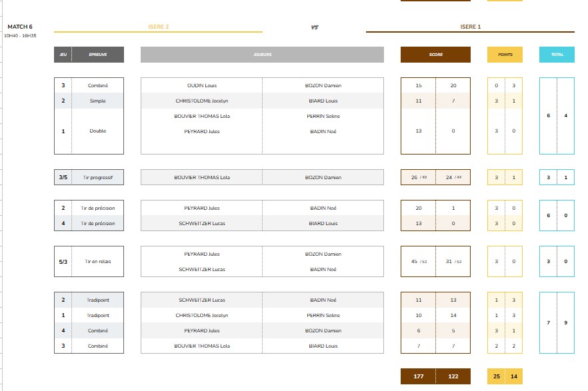Click the Simple event cell
The height and width of the screenshot is (391, 588).
(x=97, y=101)
